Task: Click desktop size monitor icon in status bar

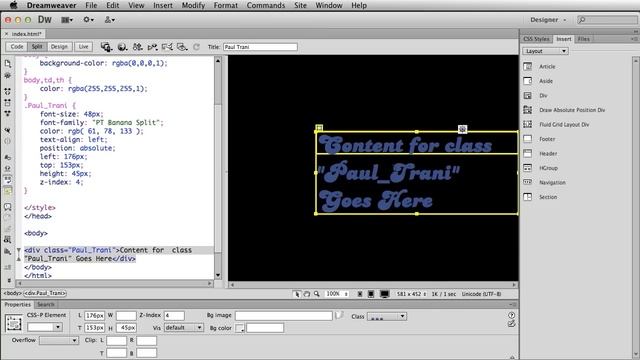Action: 384,294
